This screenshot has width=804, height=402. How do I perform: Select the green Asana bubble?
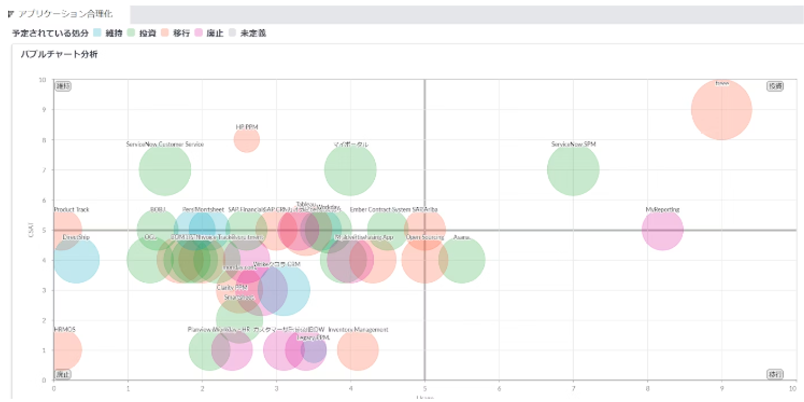(x=464, y=260)
